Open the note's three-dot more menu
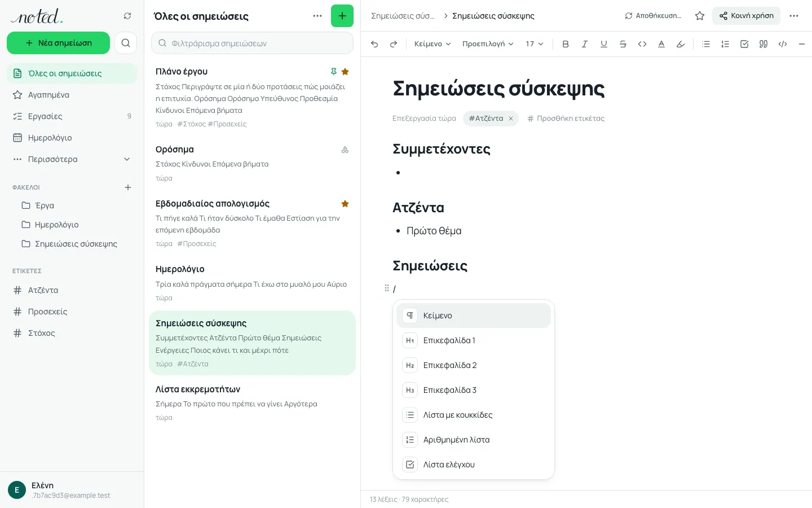 (x=794, y=16)
